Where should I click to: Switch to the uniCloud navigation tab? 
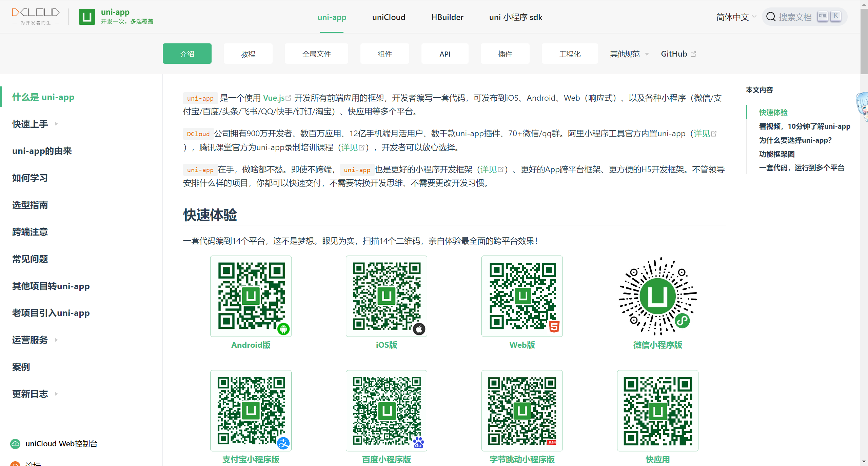pyautogui.click(x=389, y=17)
